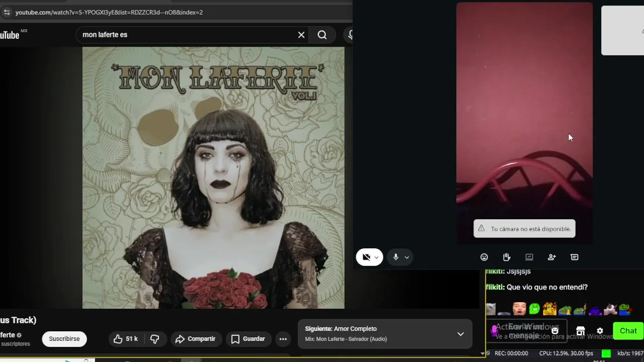Clear the YouTube search text with X

pyautogui.click(x=301, y=35)
